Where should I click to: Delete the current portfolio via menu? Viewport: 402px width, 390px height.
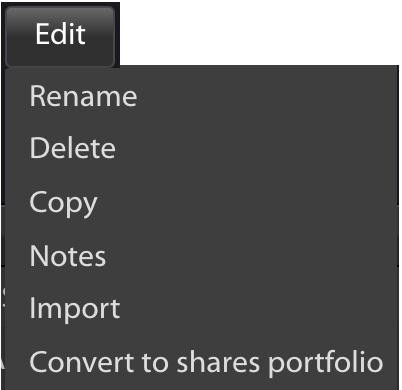[x=202, y=148]
